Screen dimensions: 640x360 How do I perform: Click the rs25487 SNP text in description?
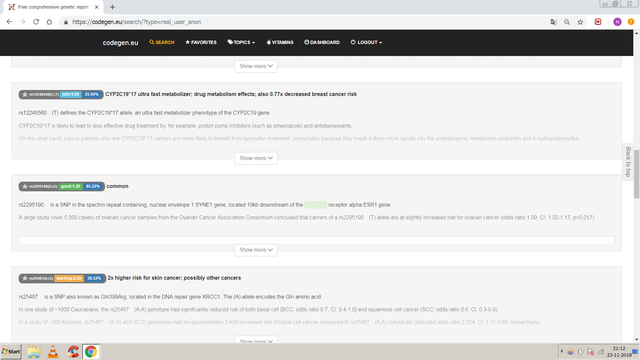click(28, 297)
